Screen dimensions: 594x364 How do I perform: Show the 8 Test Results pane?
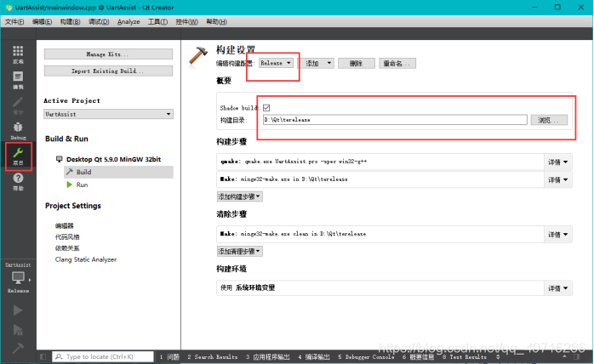465,357
